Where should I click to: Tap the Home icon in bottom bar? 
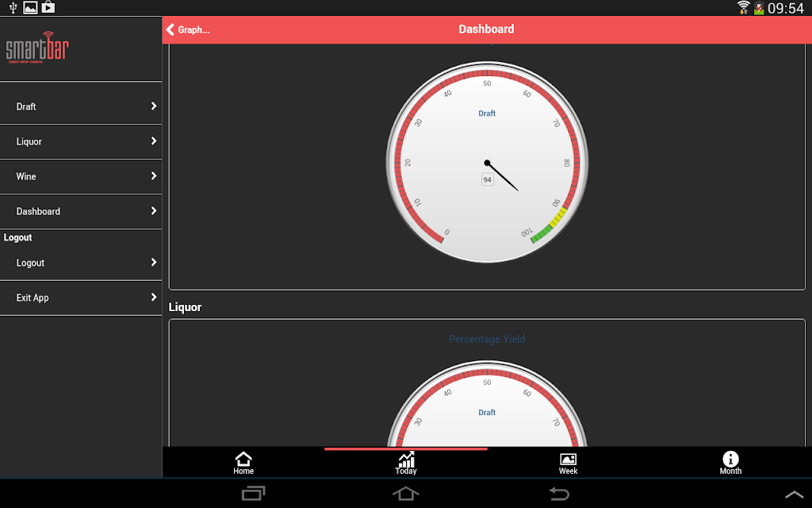pos(243,463)
